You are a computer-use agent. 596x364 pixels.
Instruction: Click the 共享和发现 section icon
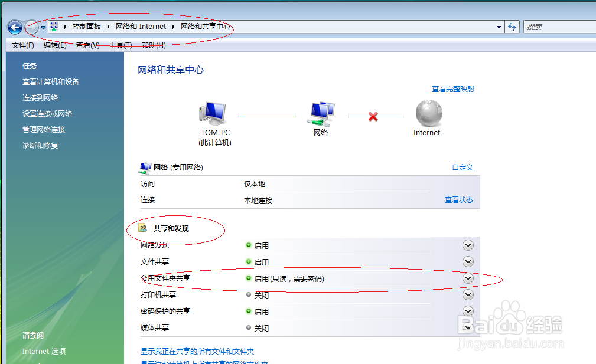click(x=143, y=228)
